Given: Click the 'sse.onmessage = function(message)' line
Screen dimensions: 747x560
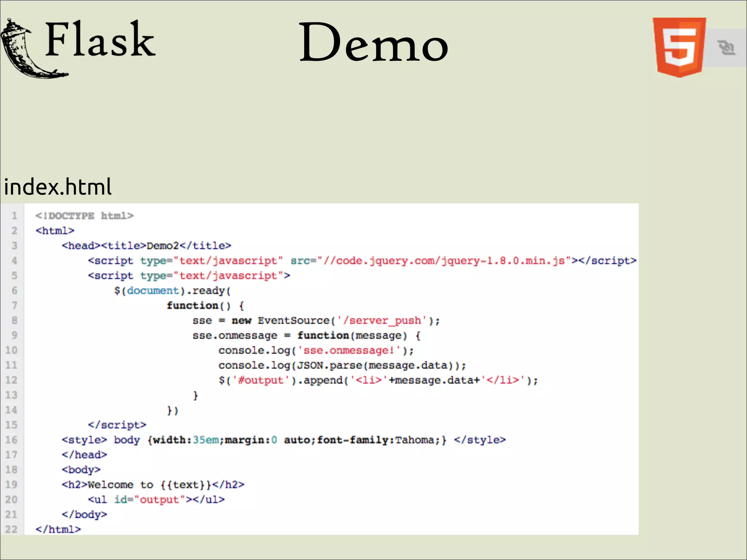Looking at the screenshot, I should pos(306,335).
